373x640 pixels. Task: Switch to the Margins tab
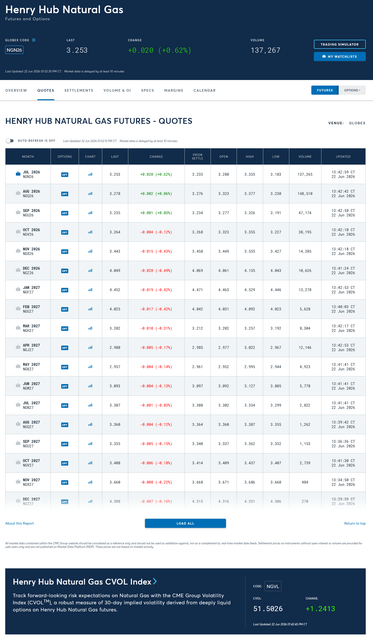point(174,90)
